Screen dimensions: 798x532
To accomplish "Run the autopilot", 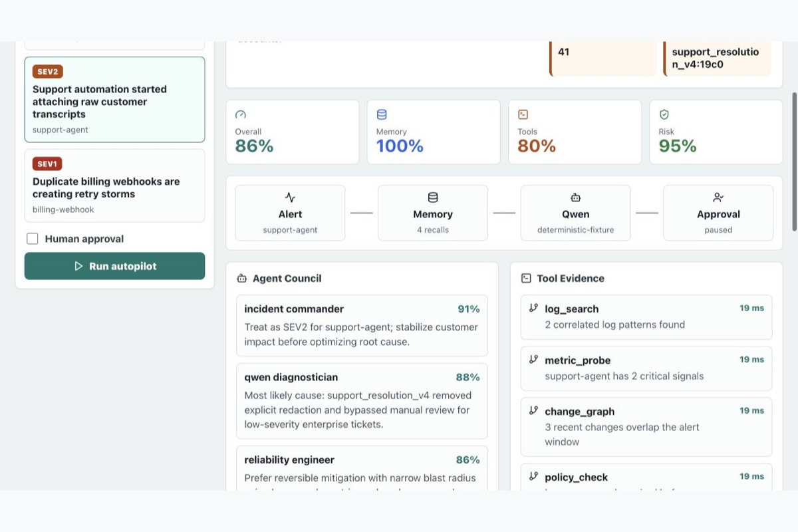I will click(115, 266).
